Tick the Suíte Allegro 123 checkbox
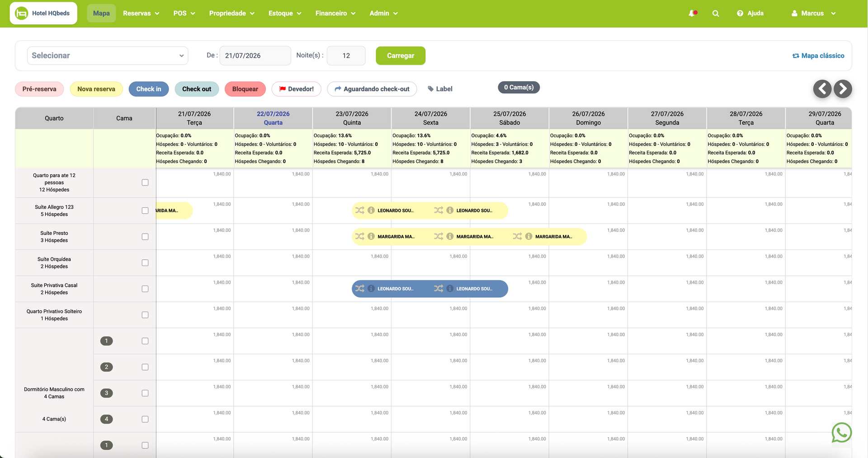This screenshot has height=458, width=868. [145, 210]
